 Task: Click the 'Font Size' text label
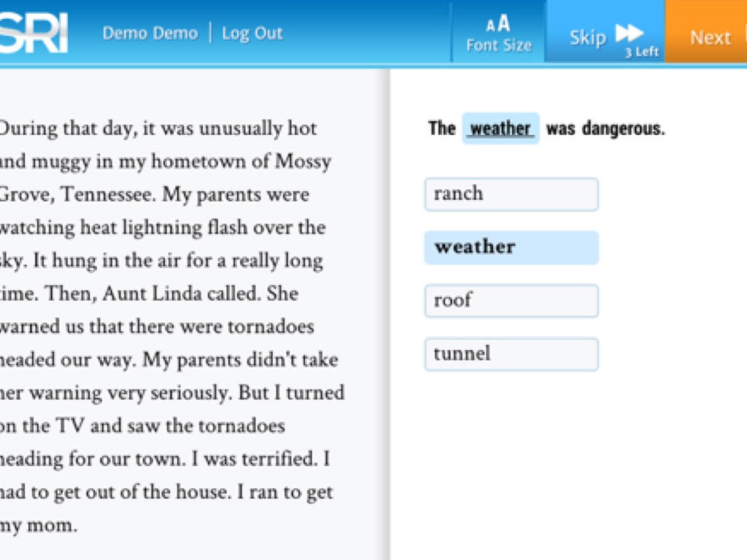pyautogui.click(x=499, y=45)
